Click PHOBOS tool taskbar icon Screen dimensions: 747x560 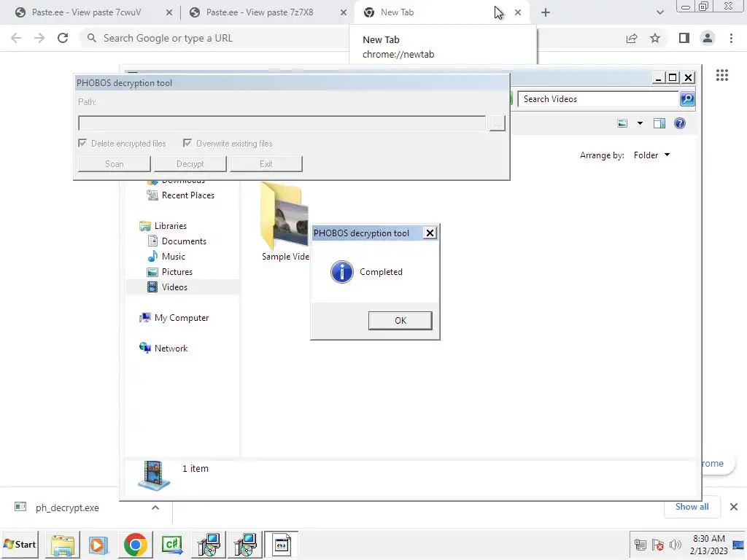click(282, 545)
